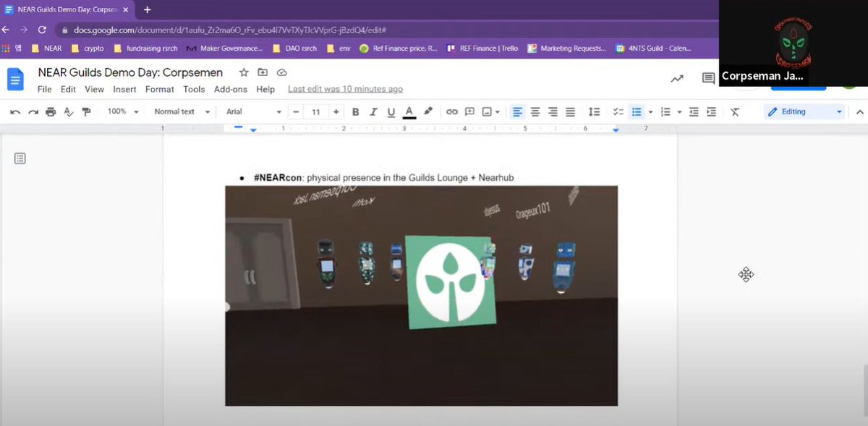Toggle underline formatting
The width and height of the screenshot is (868, 426).
[391, 112]
